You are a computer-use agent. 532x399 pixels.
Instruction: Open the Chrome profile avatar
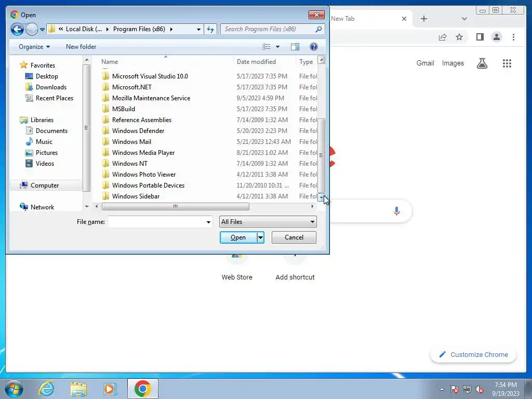(x=497, y=37)
